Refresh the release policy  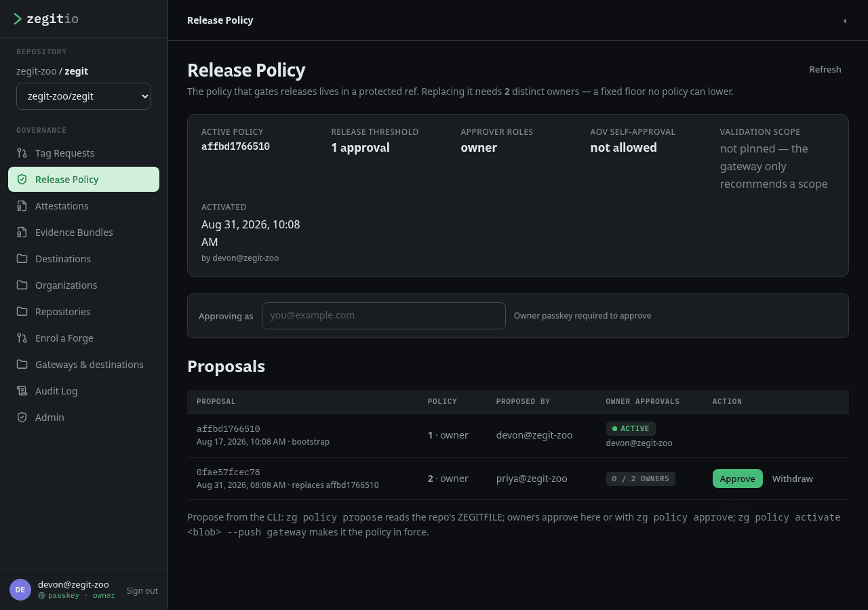point(825,70)
